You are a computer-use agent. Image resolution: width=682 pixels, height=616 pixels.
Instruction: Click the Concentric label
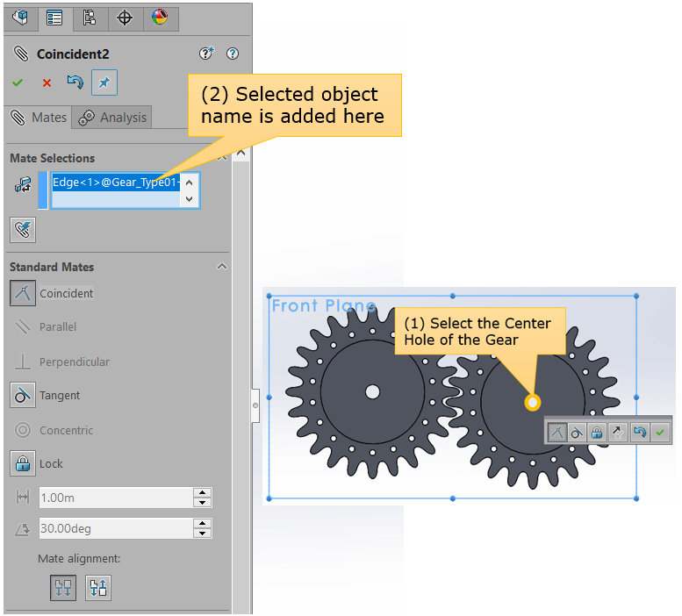67,430
